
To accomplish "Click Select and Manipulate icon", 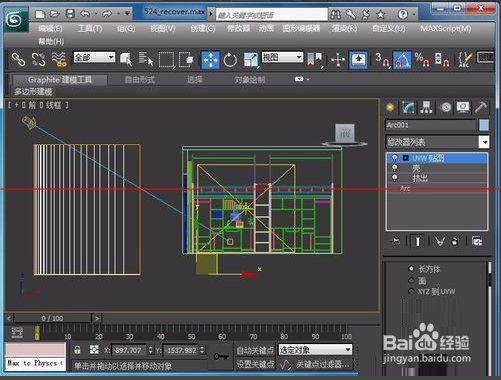I will [338, 60].
